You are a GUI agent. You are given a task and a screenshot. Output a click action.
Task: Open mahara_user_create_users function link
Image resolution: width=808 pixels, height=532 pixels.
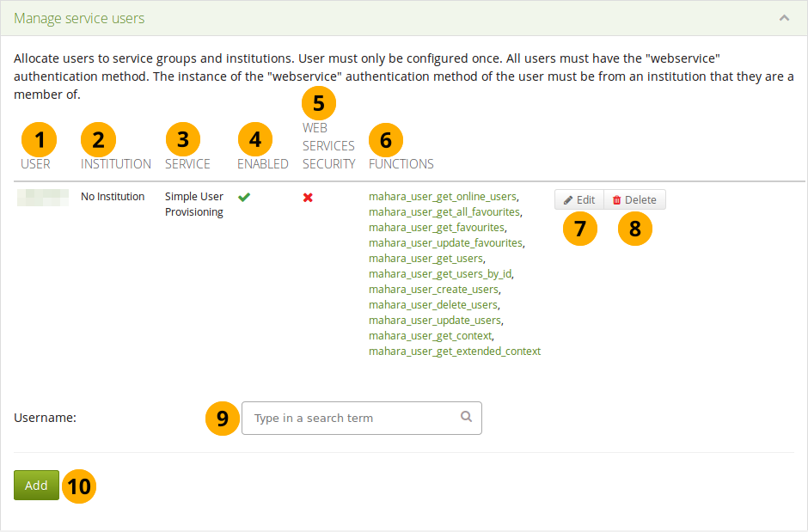pos(433,290)
